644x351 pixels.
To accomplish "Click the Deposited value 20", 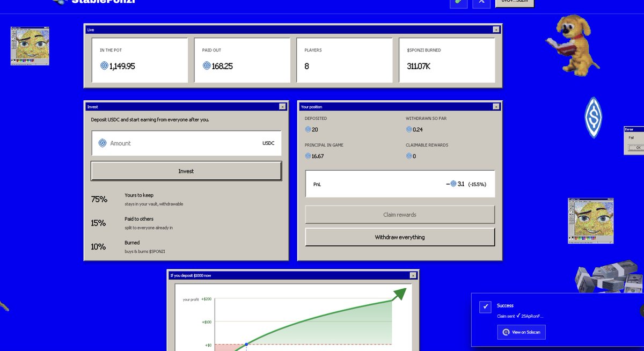I will click(315, 129).
